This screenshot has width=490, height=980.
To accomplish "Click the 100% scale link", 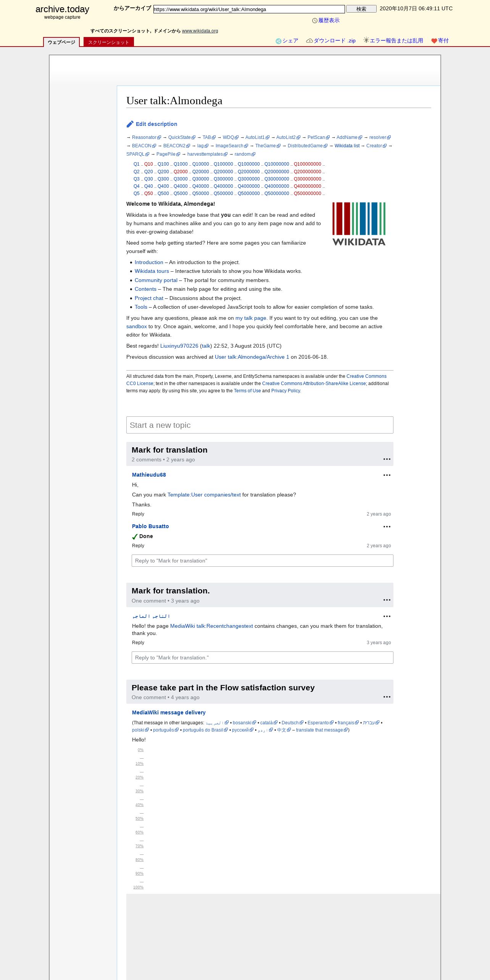I will (x=139, y=887).
